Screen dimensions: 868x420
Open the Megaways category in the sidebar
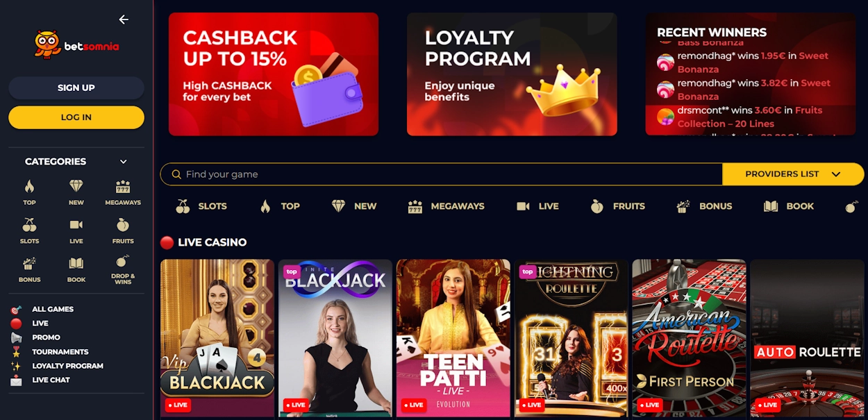[x=123, y=193]
